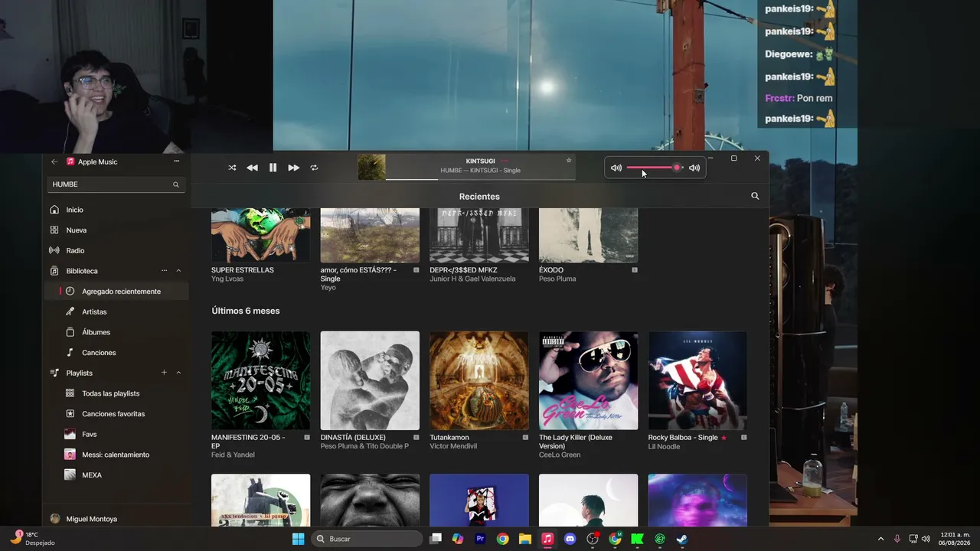980x551 pixels.
Task: Click the sidebar search magnifier icon
Action: tap(176, 184)
